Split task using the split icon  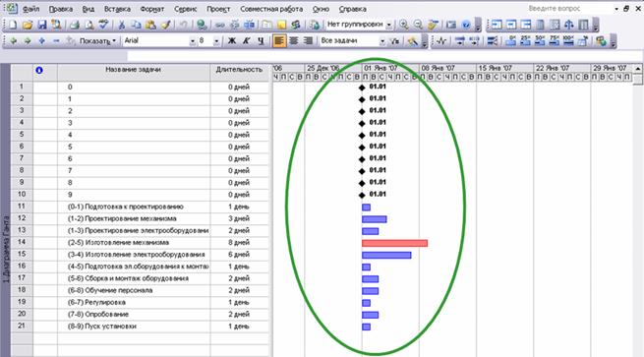(249, 25)
